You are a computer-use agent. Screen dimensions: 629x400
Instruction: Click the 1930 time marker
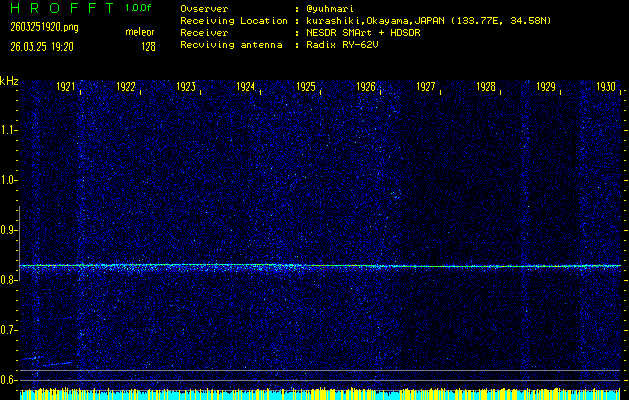[606, 88]
